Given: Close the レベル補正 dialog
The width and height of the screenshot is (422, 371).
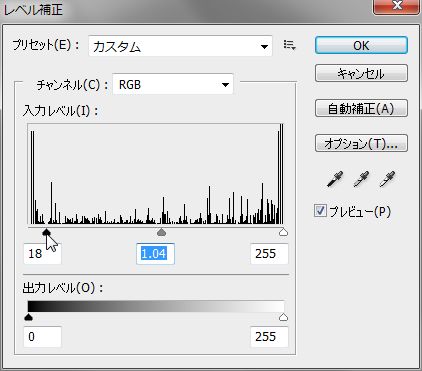Looking at the screenshot, I should (396, 6).
